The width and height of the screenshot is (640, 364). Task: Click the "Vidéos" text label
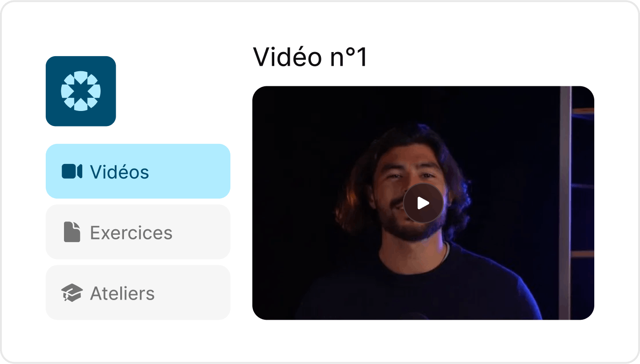[x=119, y=172]
